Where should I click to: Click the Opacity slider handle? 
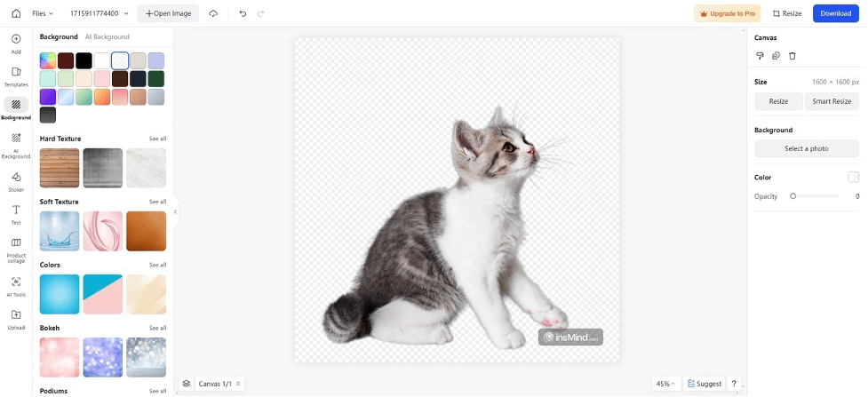pos(792,196)
